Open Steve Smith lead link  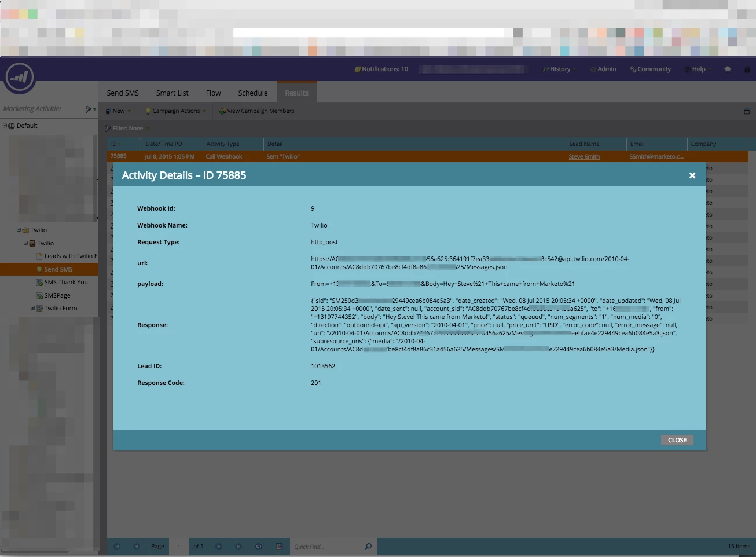pyautogui.click(x=584, y=156)
